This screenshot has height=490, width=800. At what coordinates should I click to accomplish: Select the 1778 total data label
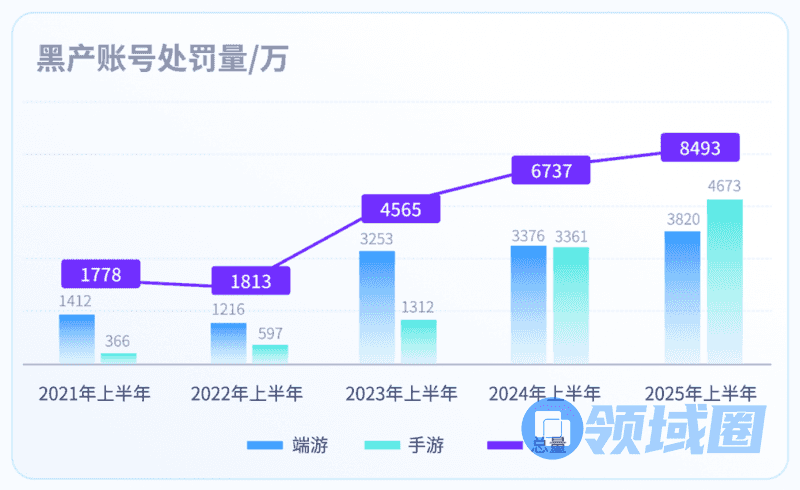pos(100,274)
